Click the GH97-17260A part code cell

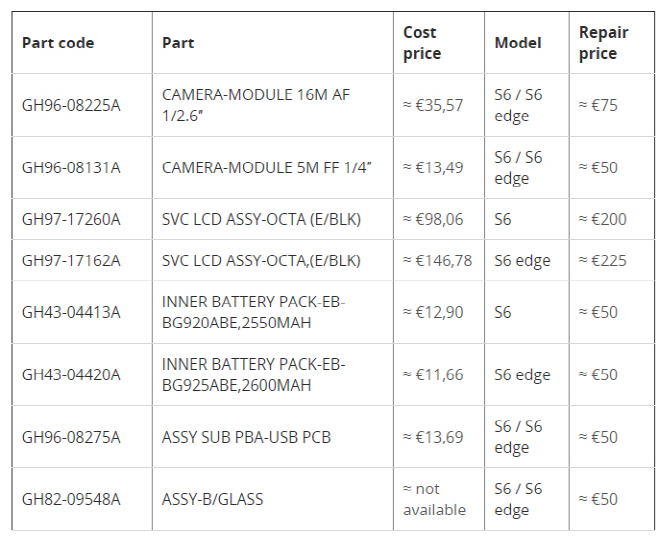tap(71, 219)
